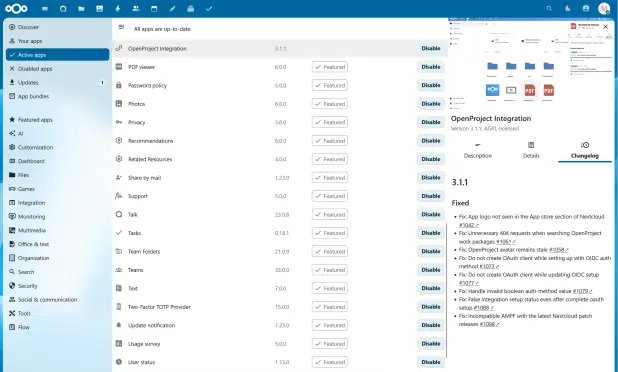The image size is (618, 372).
Task: Open issue link #1088 in changelog
Action: [x=483, y=308]
